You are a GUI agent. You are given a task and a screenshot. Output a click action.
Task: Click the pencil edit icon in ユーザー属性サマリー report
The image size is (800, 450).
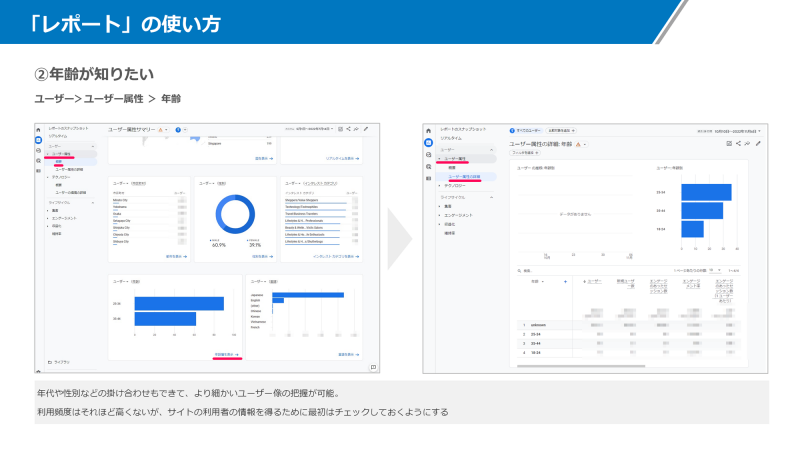366,129
